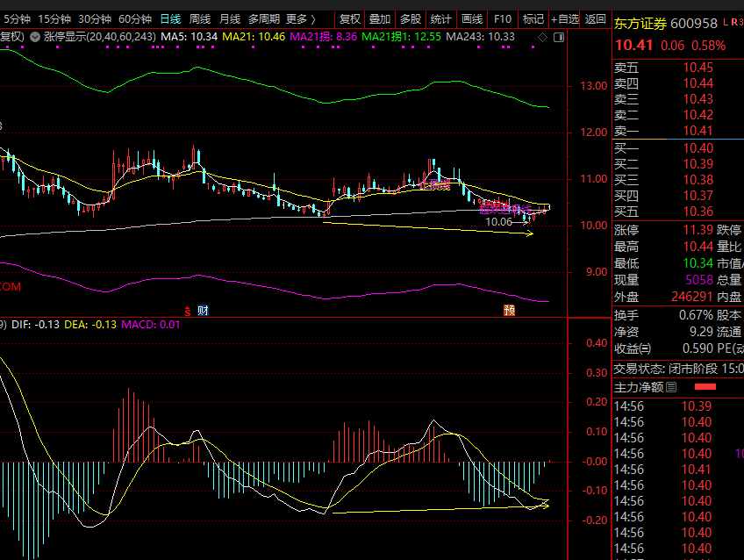The width and height of the screenshot is (744, 560).
Task: Click the 财 financial report marker
Action: pyautogui.click(x=203, y=311)
